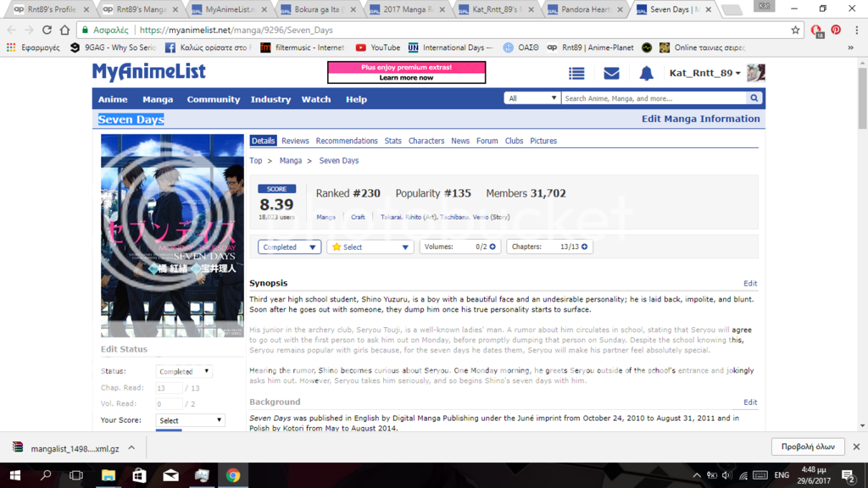This screenshot has height=488, width=868.
Task: Switch to the Reviews tab
Action: (295, 141)
